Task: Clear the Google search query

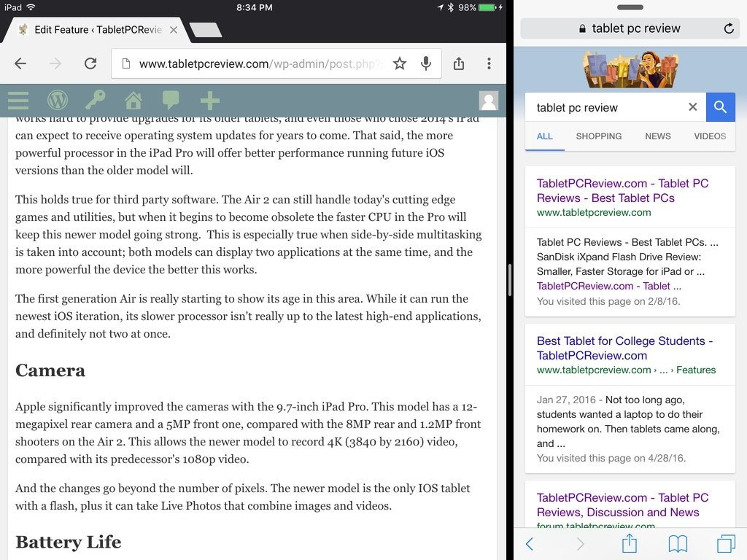Action: [x=693, y=107]
